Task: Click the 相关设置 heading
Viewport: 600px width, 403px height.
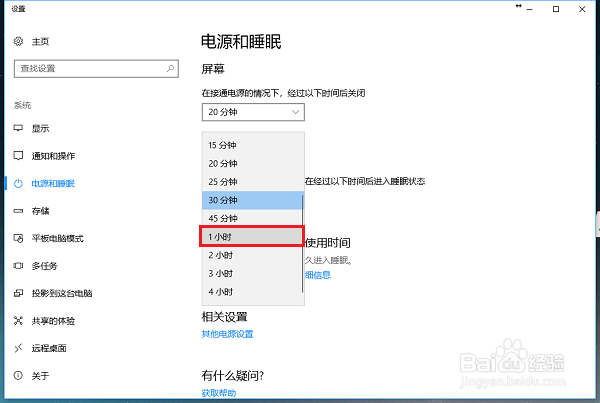Action: (225, 317)
